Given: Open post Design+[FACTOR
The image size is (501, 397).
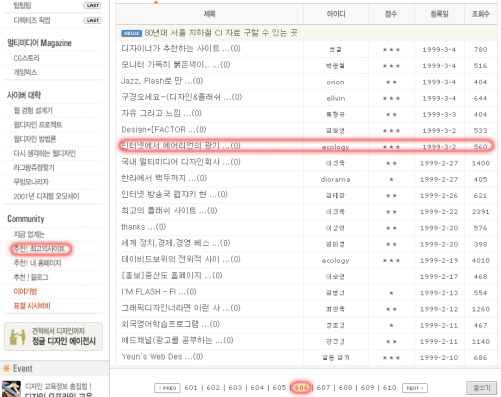Looking at the screenshot, I should (164, 130).
